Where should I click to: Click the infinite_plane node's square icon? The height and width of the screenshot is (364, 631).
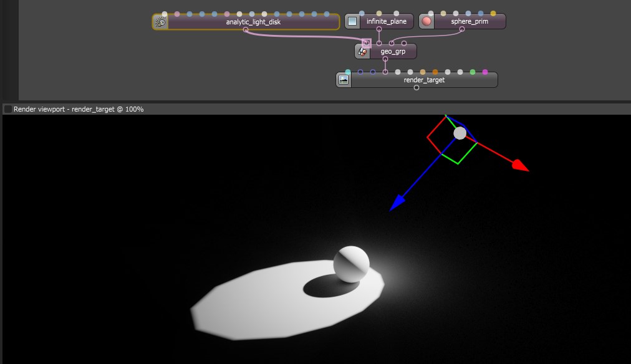point(352,21)
